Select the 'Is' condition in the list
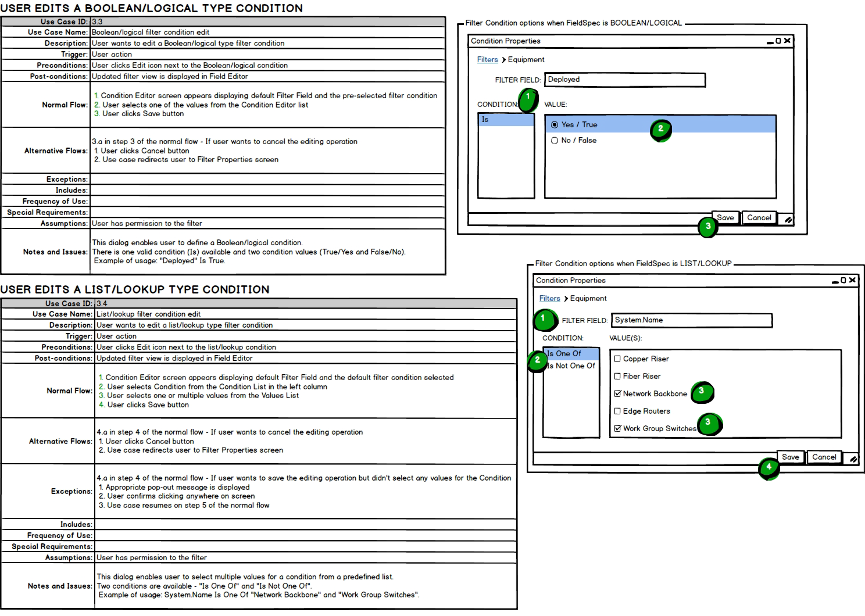The image size is (865, 616). pos(506,120)
